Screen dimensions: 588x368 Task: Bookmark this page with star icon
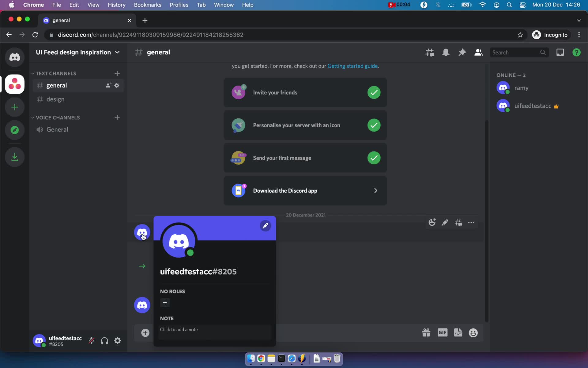pos(520,35)
